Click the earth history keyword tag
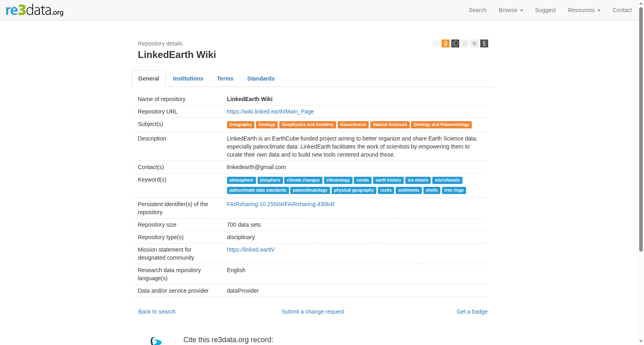 388,180
